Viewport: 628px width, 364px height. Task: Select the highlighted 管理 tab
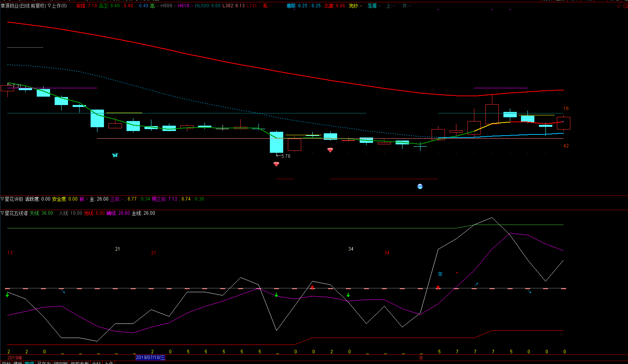point(29,362)
